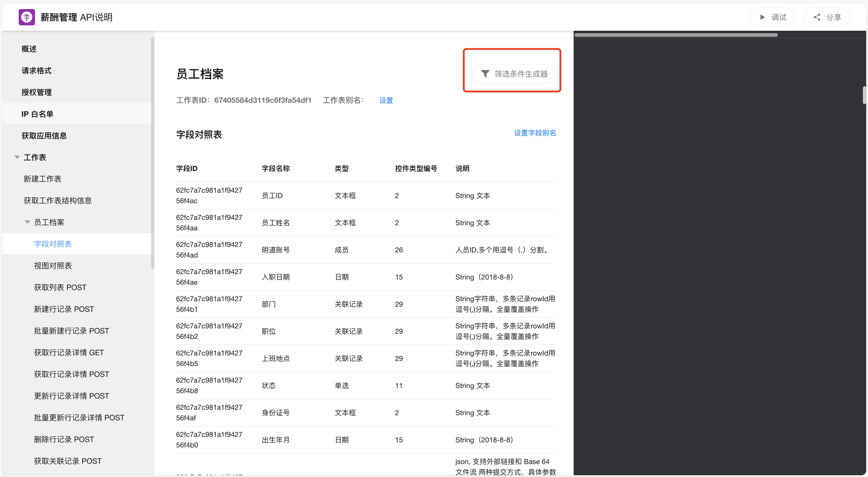Click the 成员 type cell
Viewport: 868px width, 477px height.
pyautogui.click(x=341, y=250)
